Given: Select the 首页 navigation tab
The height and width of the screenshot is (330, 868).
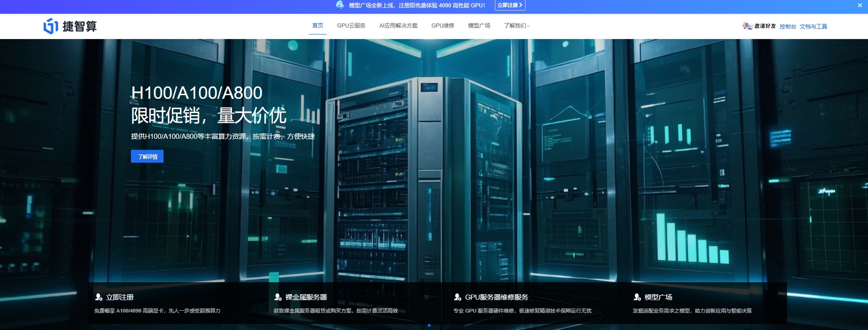Looking at the screenshot, I should click(x=318, y=26).
